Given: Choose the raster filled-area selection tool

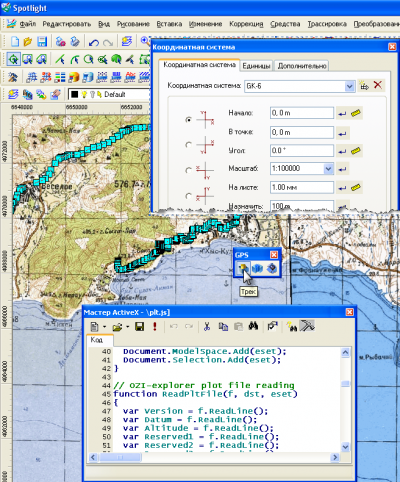Looking at the screenshot, I should [x=116, y=59].
